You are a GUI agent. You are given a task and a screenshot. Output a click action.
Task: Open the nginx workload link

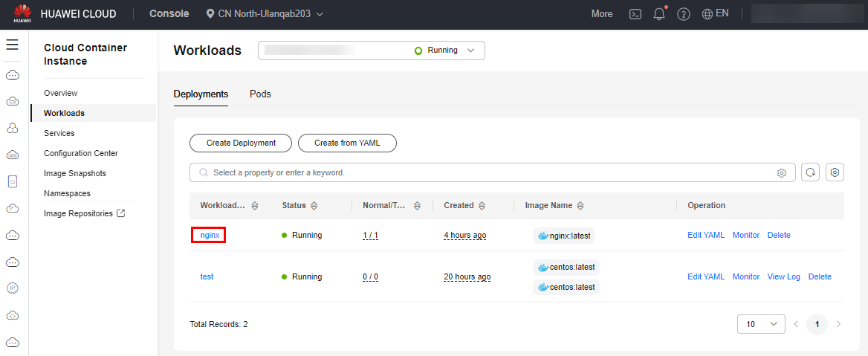[x=210, y=236]
